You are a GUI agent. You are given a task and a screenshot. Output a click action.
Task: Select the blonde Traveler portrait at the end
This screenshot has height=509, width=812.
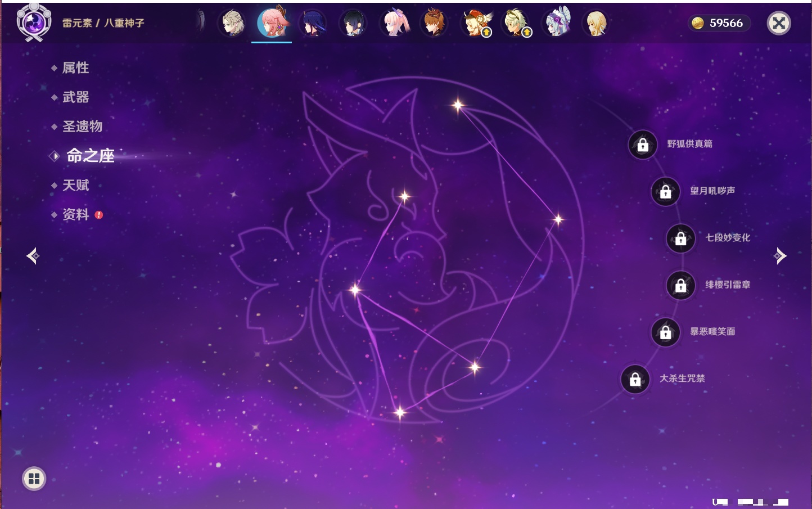click(596, 23)
